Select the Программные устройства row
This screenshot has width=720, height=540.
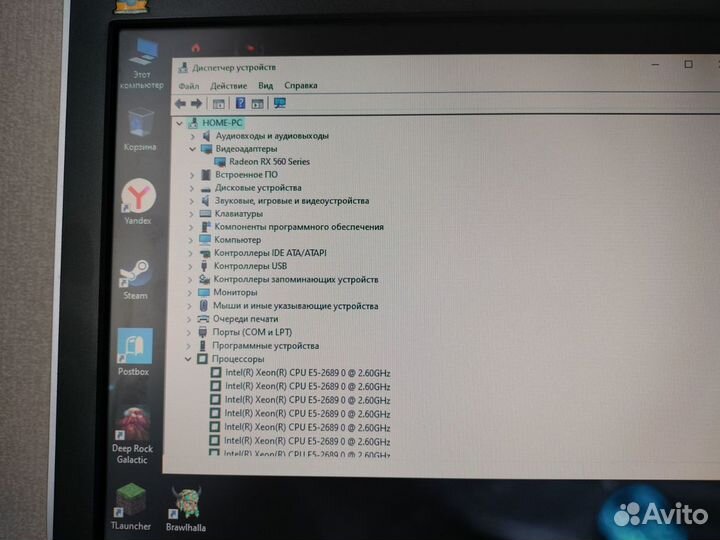click(x=265, y=346)
